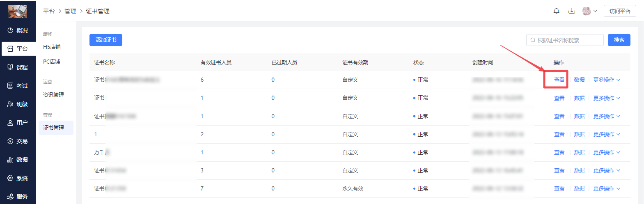The width and height of the screenshot is (644, 204).
Task: Click 数据 in the 万千 row
Action: click(x=579, y=152)
